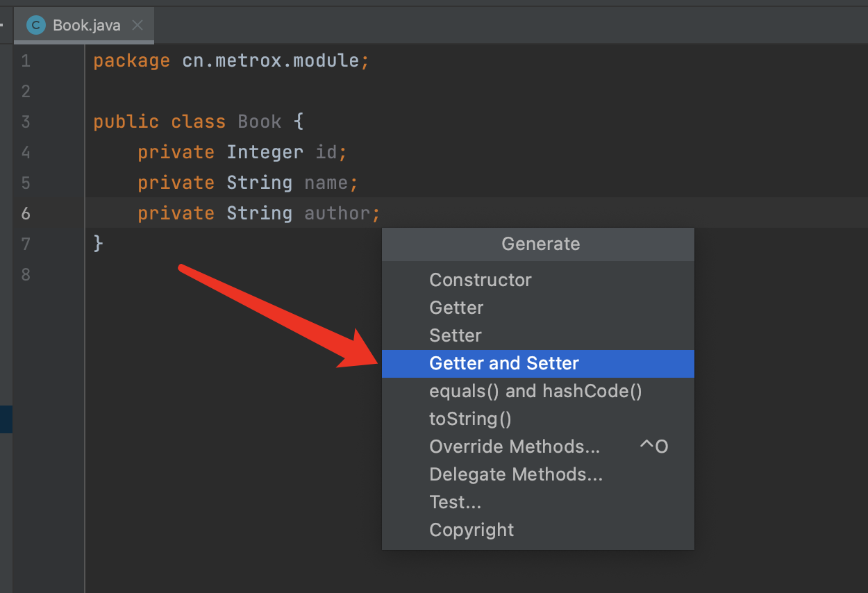Select Copyright menu item

click(x=471, y=530)
